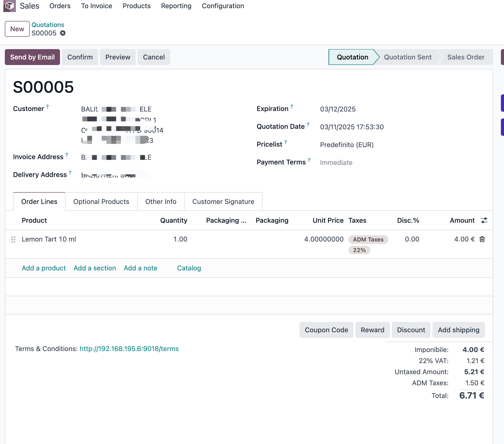Viewport: 504px width, 444px height.
Task: Go back to Quotations breadcrumb
Action: click(48, 25)
